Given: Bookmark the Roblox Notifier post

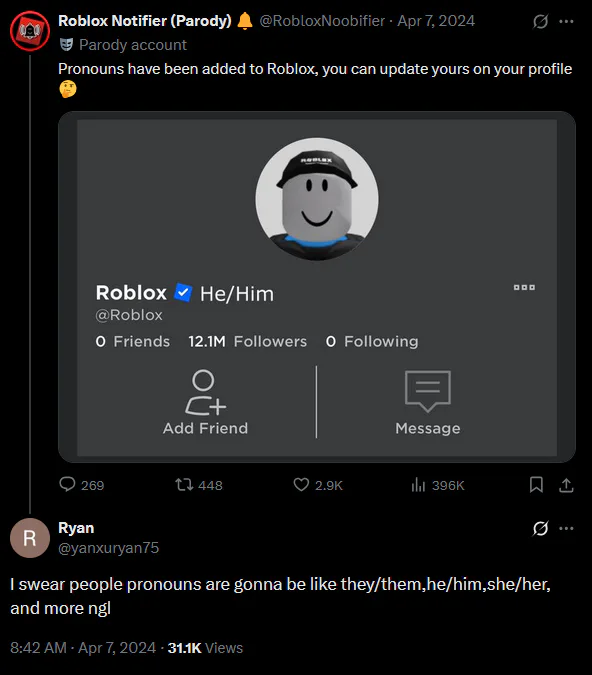Looking at the screenshot, I should pyautogui.click(x=536, y=485).
